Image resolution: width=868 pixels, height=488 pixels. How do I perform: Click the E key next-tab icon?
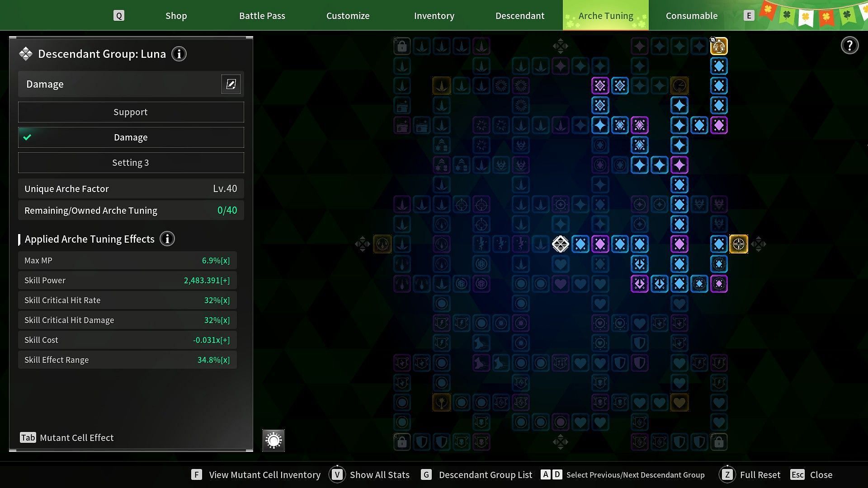point(749,16)
